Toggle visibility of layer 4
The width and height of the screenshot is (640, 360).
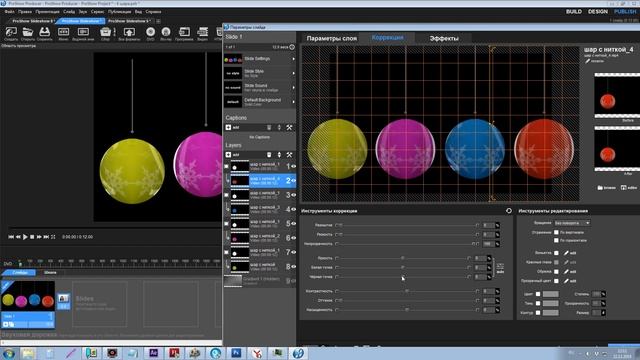point(293,209)
